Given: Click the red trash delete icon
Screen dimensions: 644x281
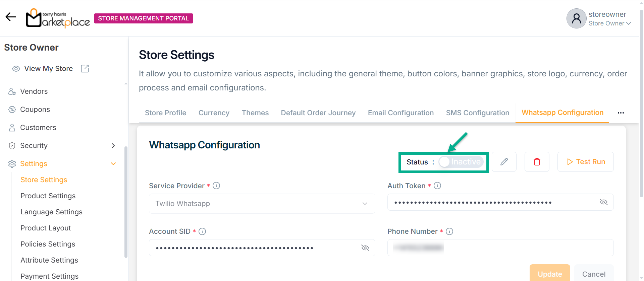Looking at the screenshot, I should (537, 162).
